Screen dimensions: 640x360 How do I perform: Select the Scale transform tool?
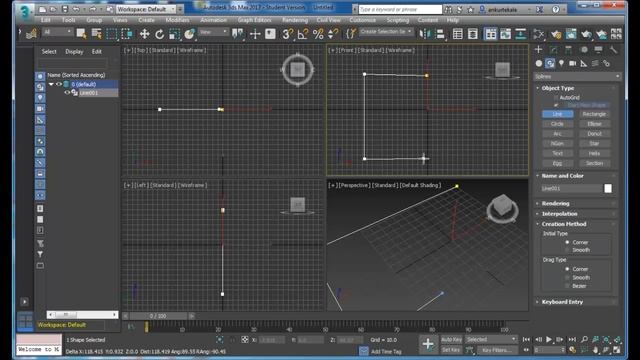click(174, 34)
